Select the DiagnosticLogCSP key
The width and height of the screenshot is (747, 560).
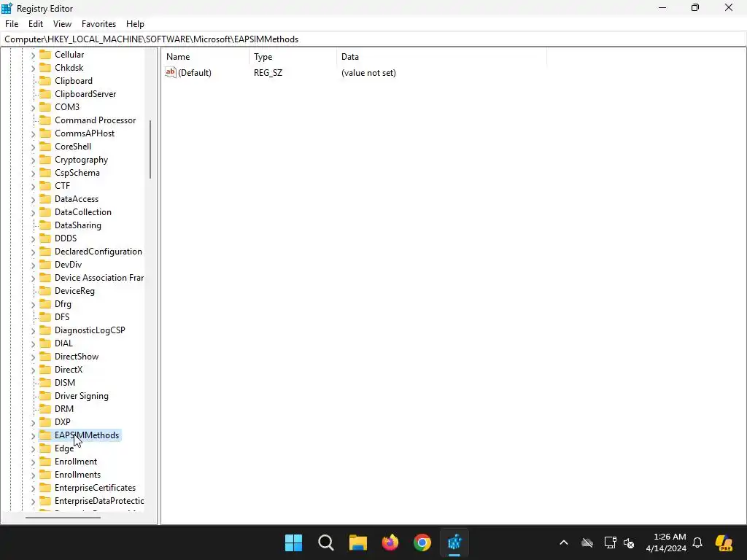pyautogui.click(x=90, y=330)
